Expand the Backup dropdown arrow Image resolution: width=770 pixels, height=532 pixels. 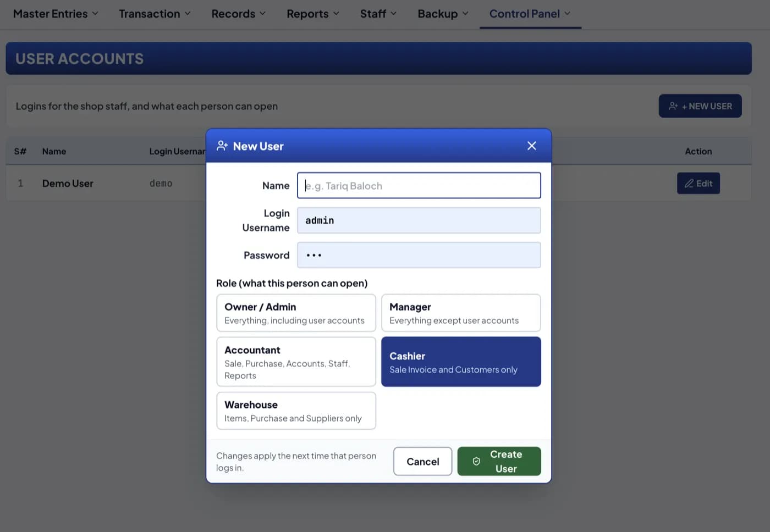(465, 14)
